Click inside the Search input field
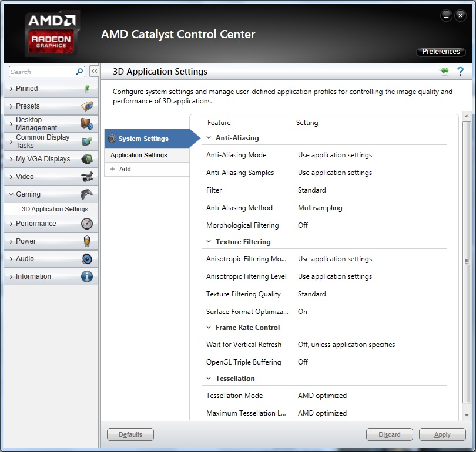Image resolution: width=476 pixels, height=452 pixels. 41,72
